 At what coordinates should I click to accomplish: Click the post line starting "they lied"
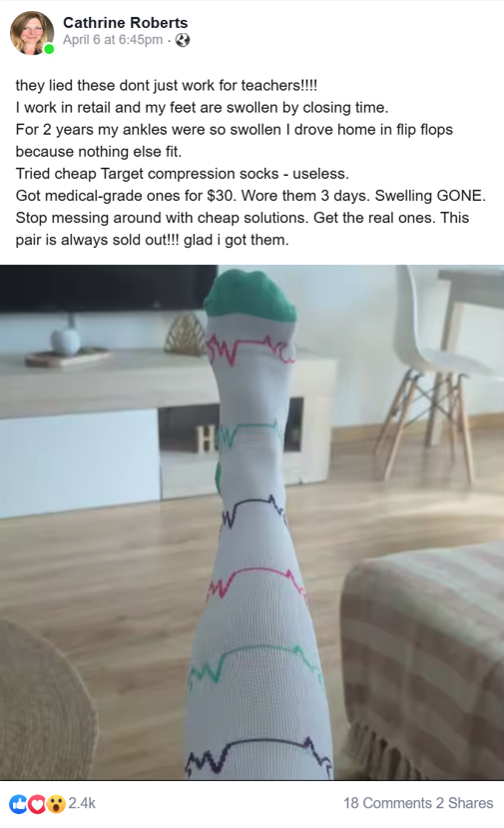tap(167, 85)
